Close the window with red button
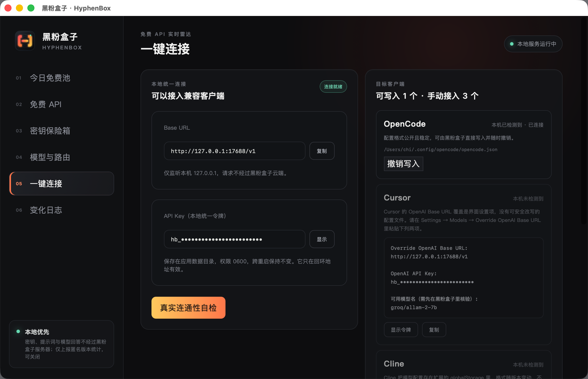Screen dimensions: 588x379 coord(8,8)
